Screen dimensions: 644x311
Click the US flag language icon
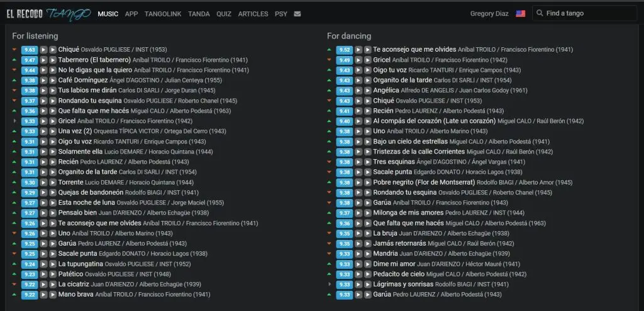(520, 14)
